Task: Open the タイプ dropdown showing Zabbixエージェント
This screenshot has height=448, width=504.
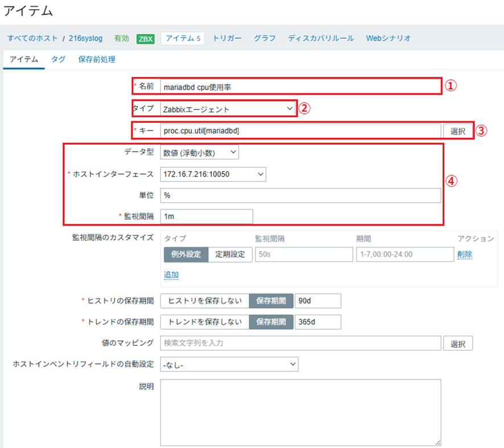Action: [x=227, y=109]
